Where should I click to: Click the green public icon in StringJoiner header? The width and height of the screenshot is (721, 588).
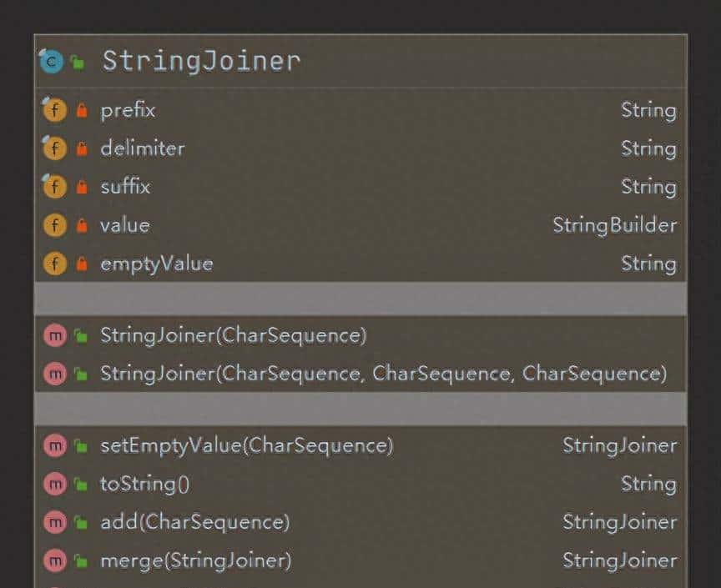point(78,63)
